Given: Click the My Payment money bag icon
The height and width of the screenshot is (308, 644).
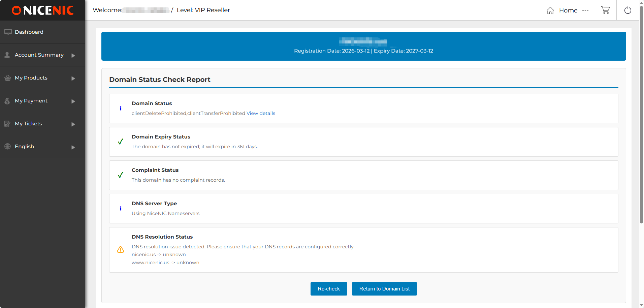Looking at the screenshot, I should tap(7, 101).
